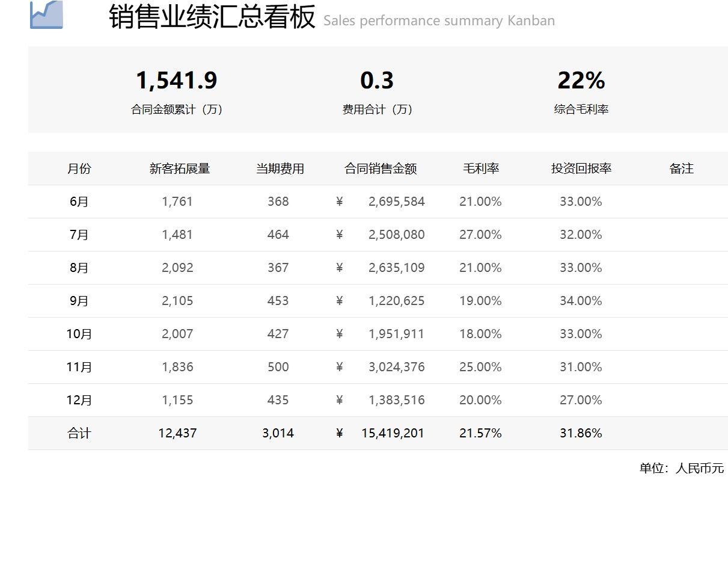Select the 34.00% return rate cell
728x583 pixels.
click(581, 301)
